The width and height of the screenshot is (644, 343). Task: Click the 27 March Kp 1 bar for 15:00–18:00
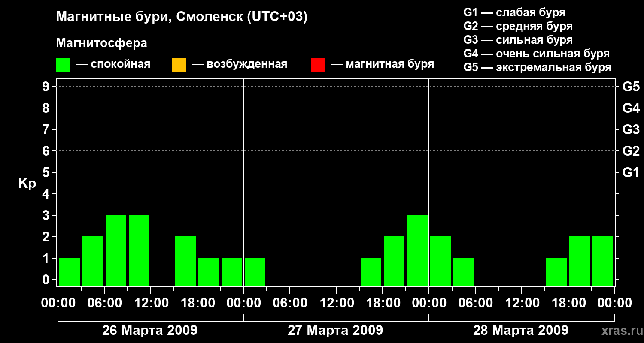pyautogui.click(x=371, y=272)
